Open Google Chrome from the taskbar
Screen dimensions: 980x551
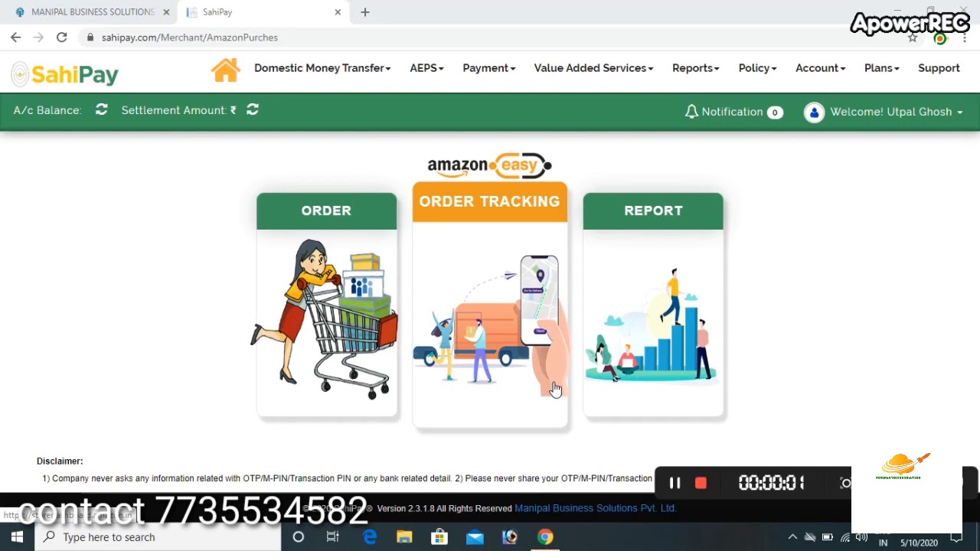545,537
